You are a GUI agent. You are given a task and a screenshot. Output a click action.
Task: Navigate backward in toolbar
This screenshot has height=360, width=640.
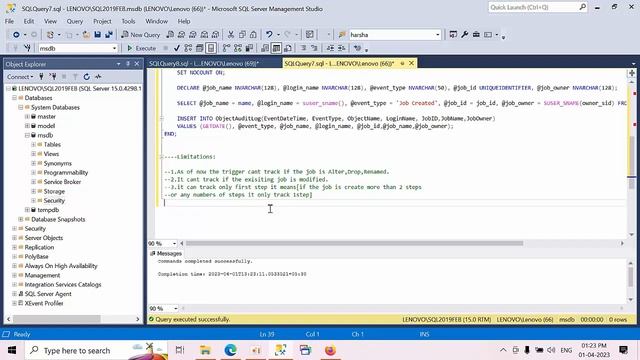(16, 35)
